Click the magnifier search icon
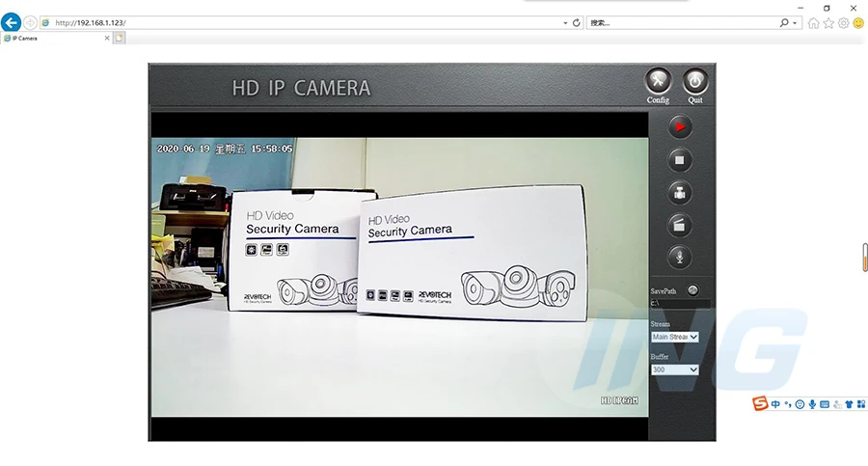868x466 pixels. tap(784, 23)
